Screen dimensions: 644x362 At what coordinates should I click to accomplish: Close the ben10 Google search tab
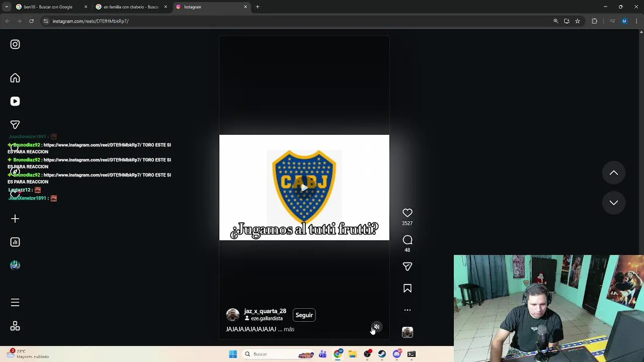(86, 7)
